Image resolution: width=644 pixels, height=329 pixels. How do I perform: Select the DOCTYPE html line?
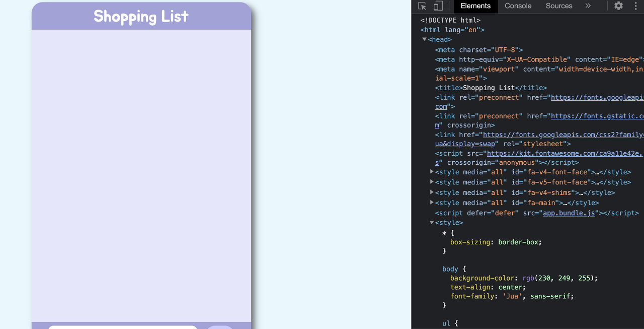click(450, 21)
